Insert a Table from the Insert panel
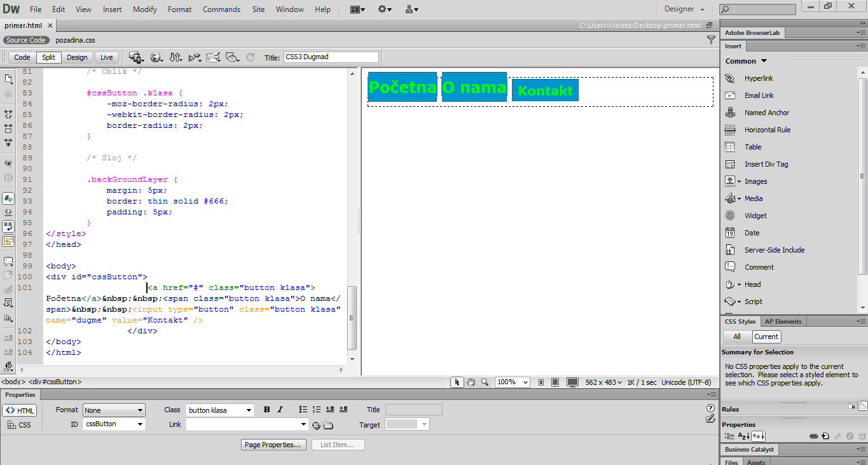The height and width of the screenshot is (465, 868). pyautogui.click(x=753, y=147)
